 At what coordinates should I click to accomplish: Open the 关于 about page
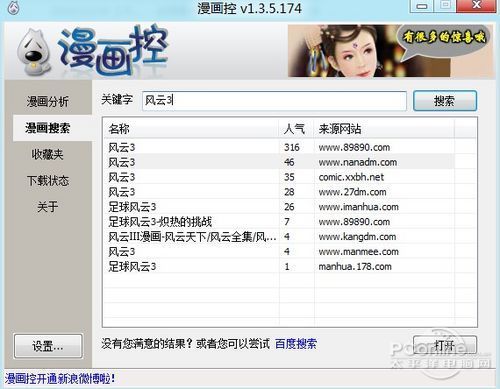(x=48, y=207)
